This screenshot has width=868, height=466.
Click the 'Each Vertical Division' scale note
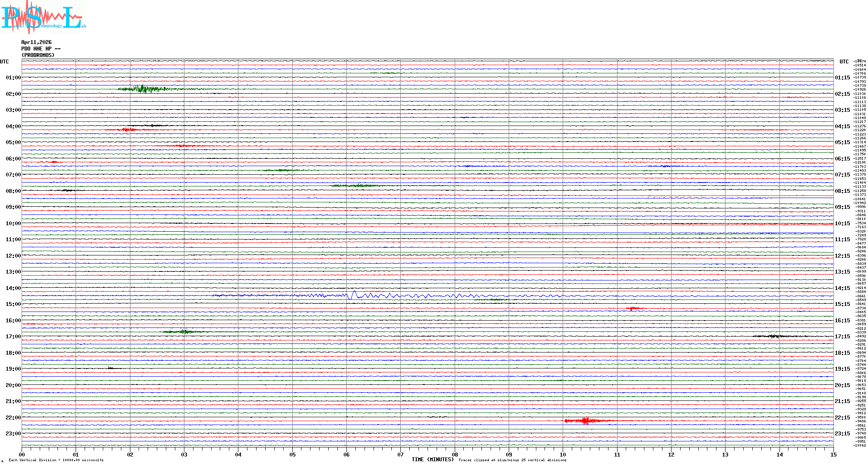(56, 460)
